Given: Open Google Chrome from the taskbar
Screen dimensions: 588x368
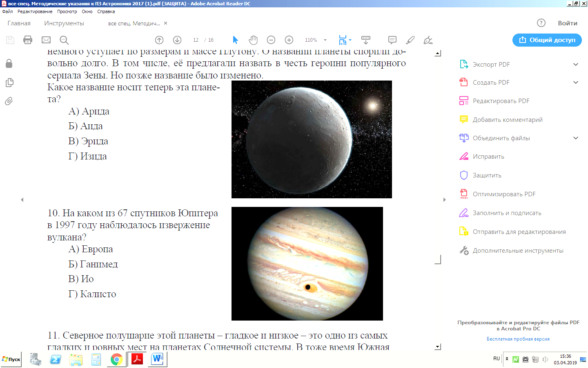Looking at the screenshot, I should coord(116,360).
